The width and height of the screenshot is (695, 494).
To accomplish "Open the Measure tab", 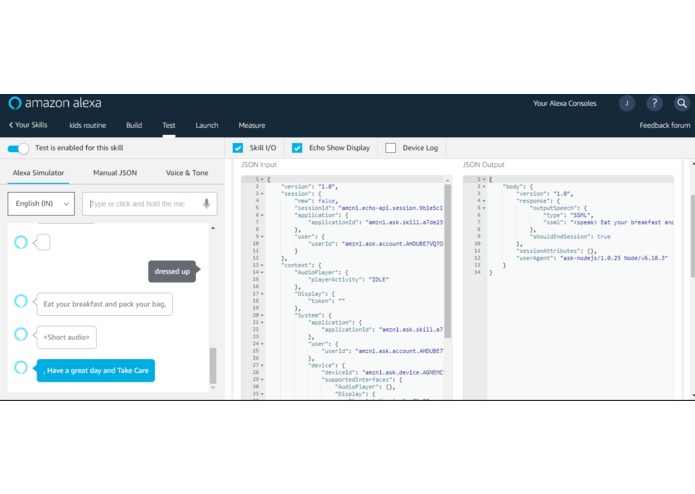I will click(252, 125).
